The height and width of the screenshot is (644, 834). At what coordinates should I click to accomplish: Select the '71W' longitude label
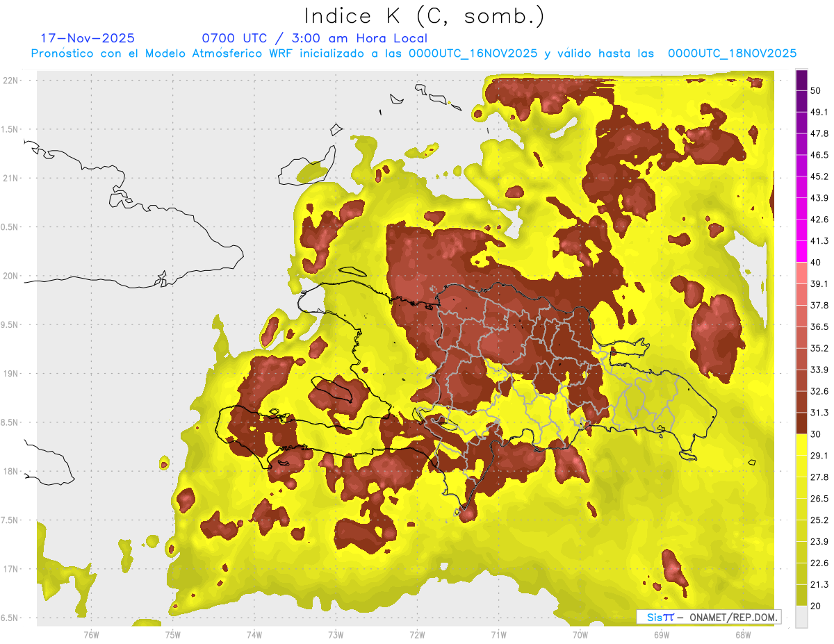[498, 634]
